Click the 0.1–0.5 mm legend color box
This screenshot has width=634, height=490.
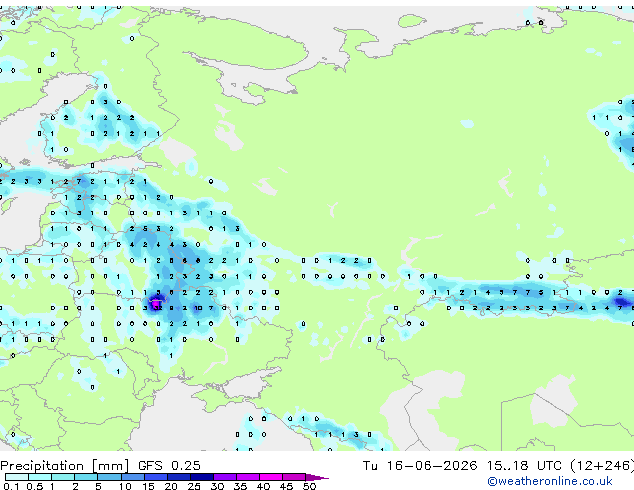(x=17, y=477)
